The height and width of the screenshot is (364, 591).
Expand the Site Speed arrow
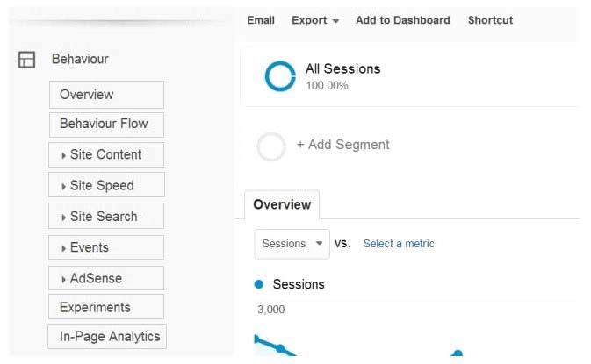[x=63, y=186]
